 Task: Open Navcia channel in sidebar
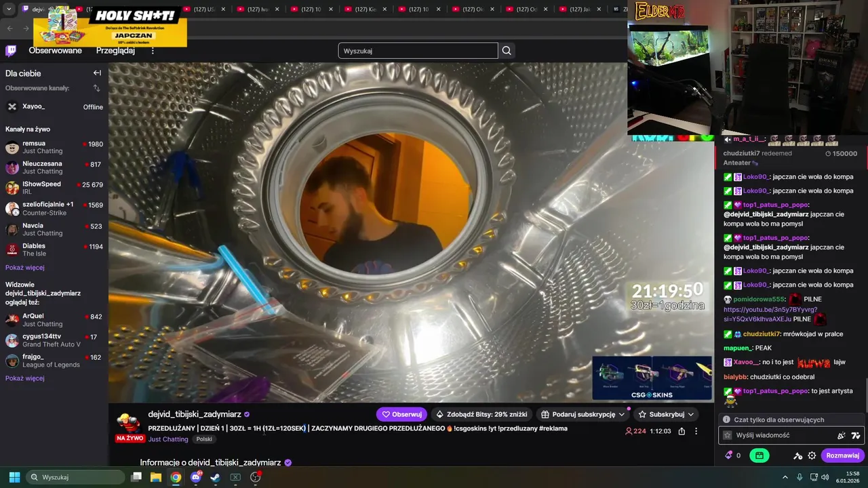click(x=54, y=229)
